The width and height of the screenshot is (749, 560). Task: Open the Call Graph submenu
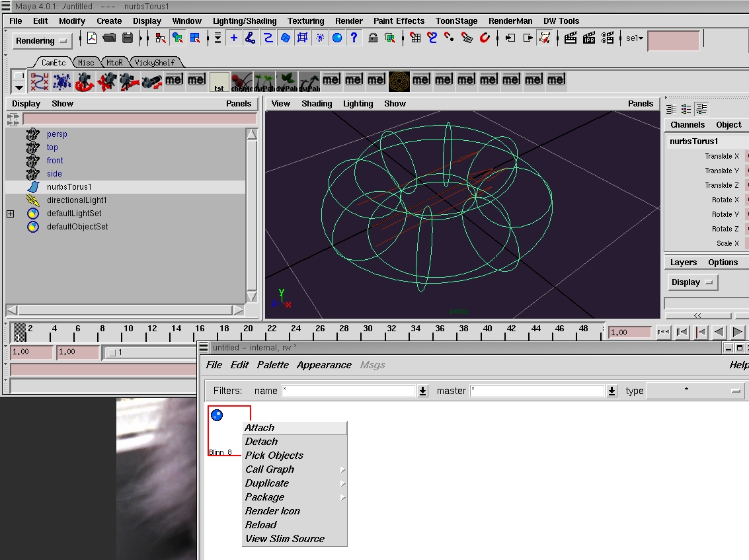(x=295, y=469)
